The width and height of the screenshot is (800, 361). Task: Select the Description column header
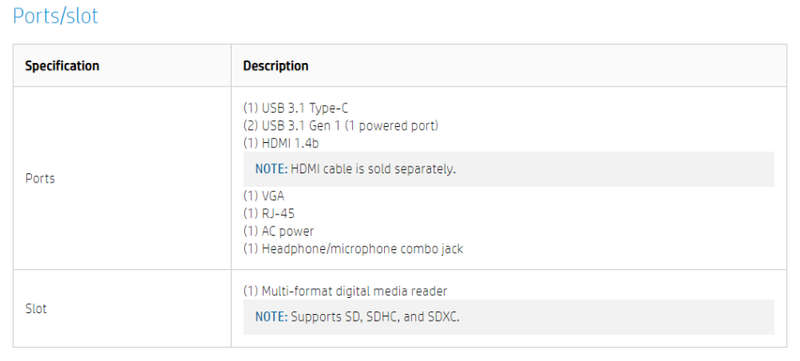[276, 66]
